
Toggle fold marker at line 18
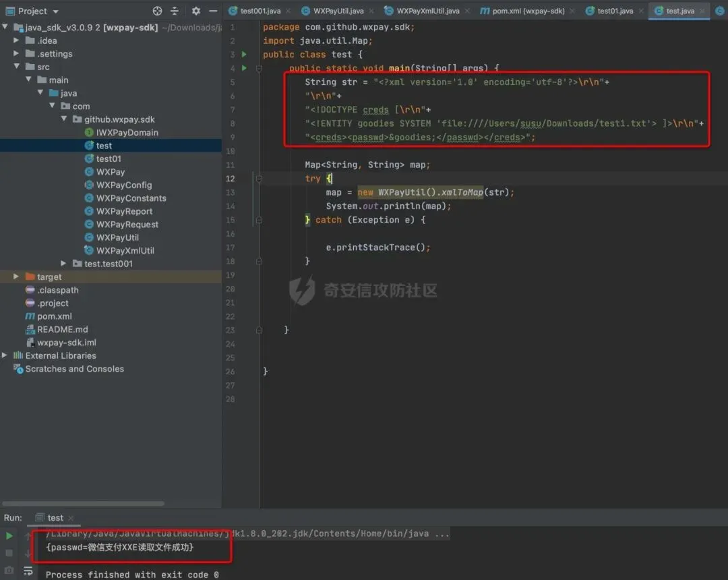[x=259, y=262]
